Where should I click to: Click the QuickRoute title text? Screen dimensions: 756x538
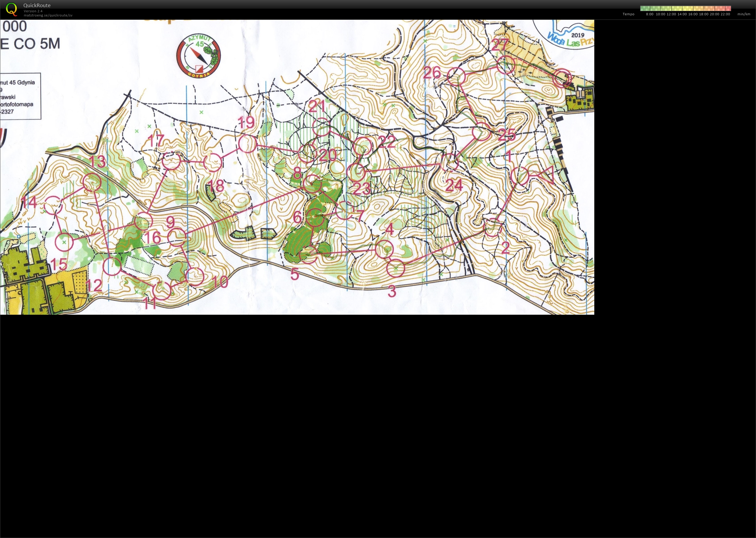click(37, 5)
